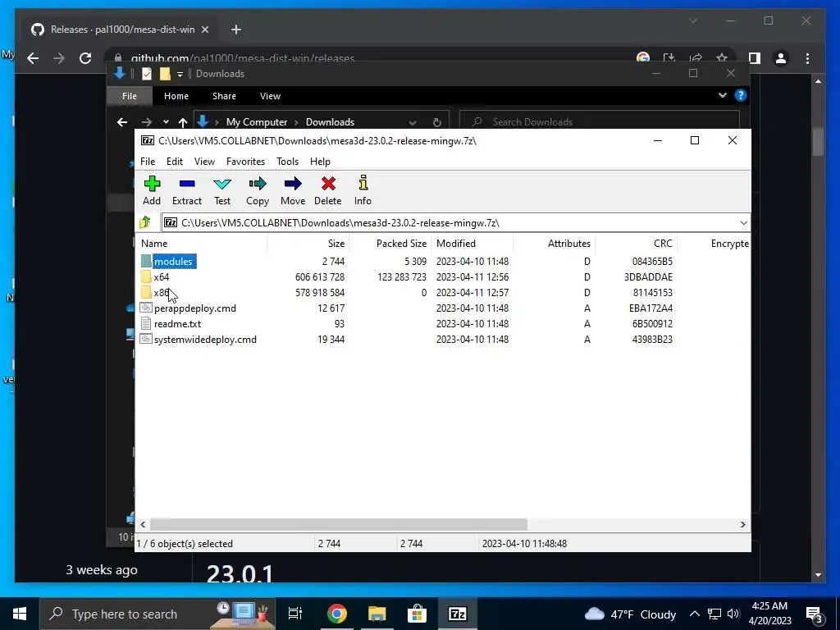Open the Chrome three-dot menu
This screenshot has height=630, width=840.
pyautogui.click(x=807, y=58)
